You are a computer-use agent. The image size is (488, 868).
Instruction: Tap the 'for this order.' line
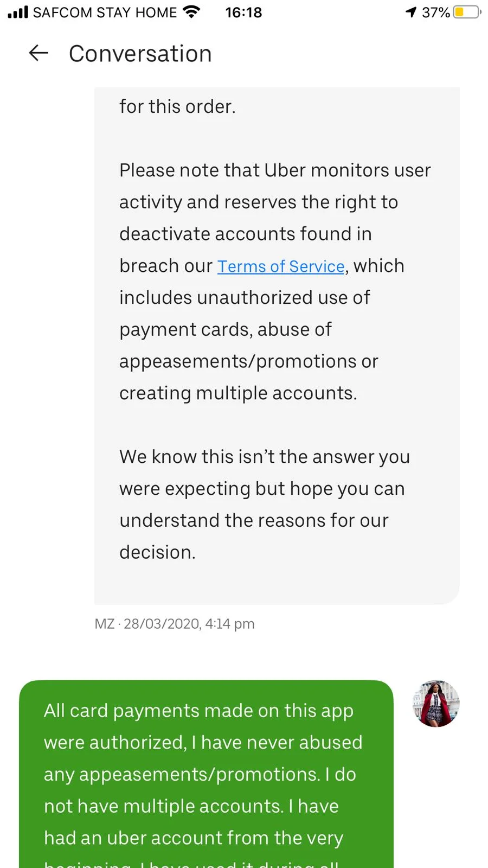(177, 107)
